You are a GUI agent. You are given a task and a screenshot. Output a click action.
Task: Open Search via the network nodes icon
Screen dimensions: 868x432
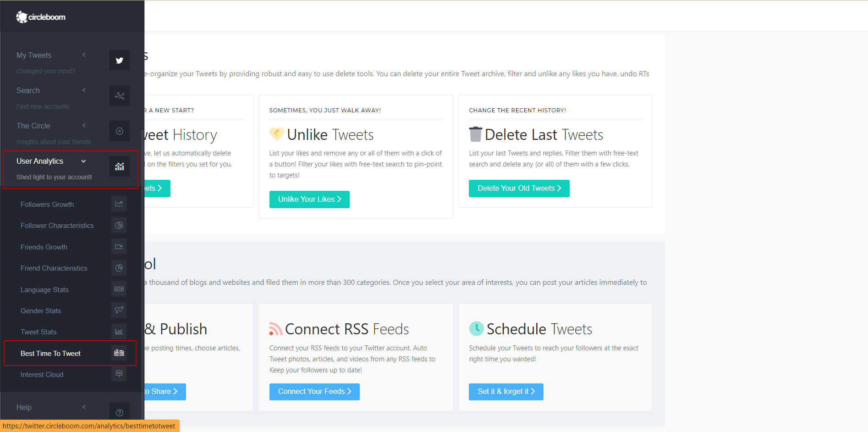pos(119,95)
